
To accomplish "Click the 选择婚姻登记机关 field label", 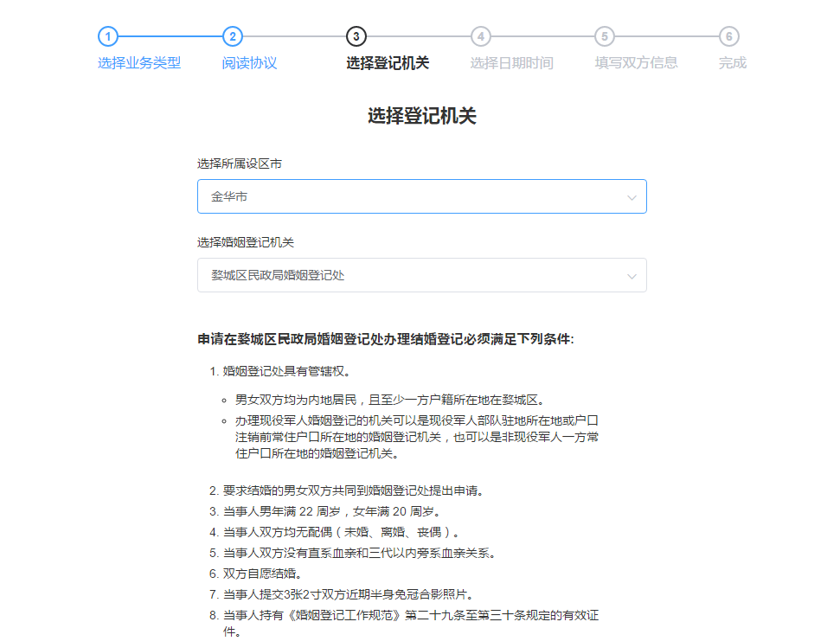I will point(245,242).
